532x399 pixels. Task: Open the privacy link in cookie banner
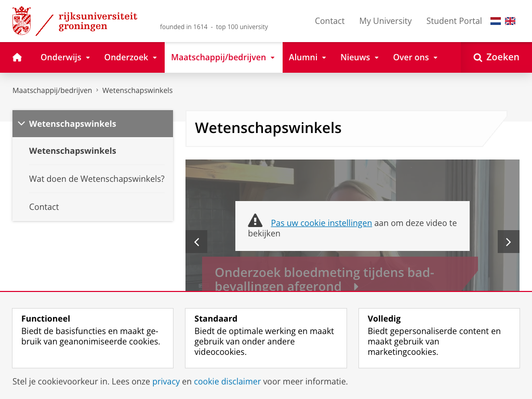166,381
